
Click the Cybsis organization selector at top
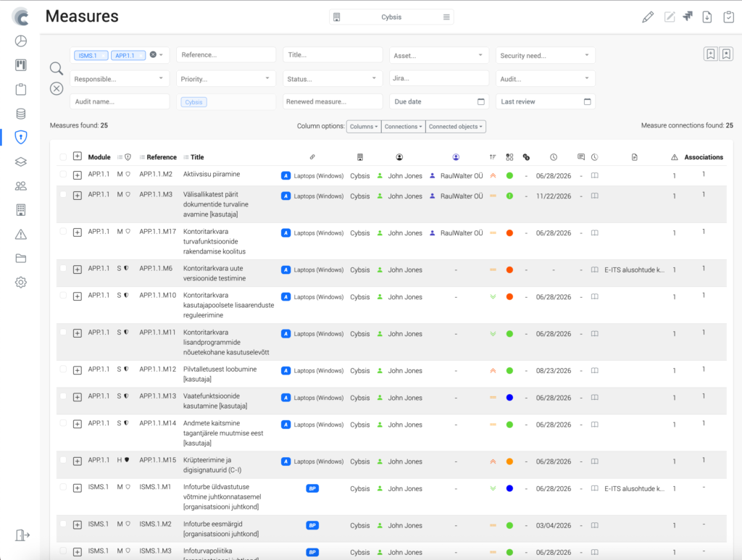[391, 17]
